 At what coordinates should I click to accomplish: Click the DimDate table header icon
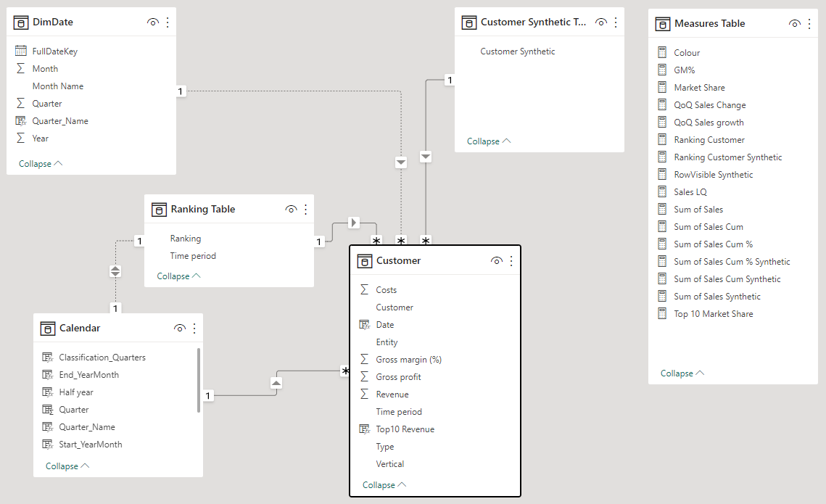click(x=20, y=22)
